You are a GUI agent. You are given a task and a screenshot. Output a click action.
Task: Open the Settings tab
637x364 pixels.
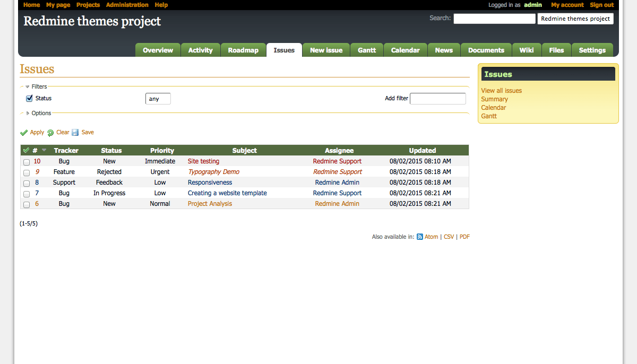[592, 50]
